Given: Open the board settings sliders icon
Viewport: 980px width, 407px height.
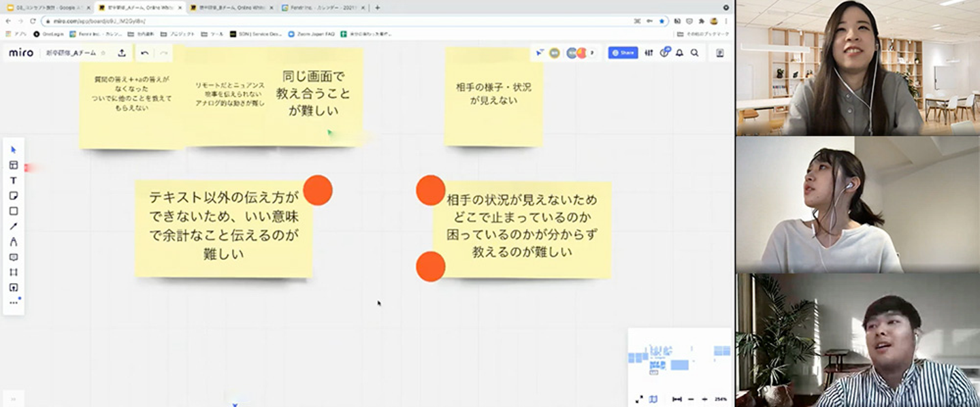Looking at the screenshot, I should [649, 52].
